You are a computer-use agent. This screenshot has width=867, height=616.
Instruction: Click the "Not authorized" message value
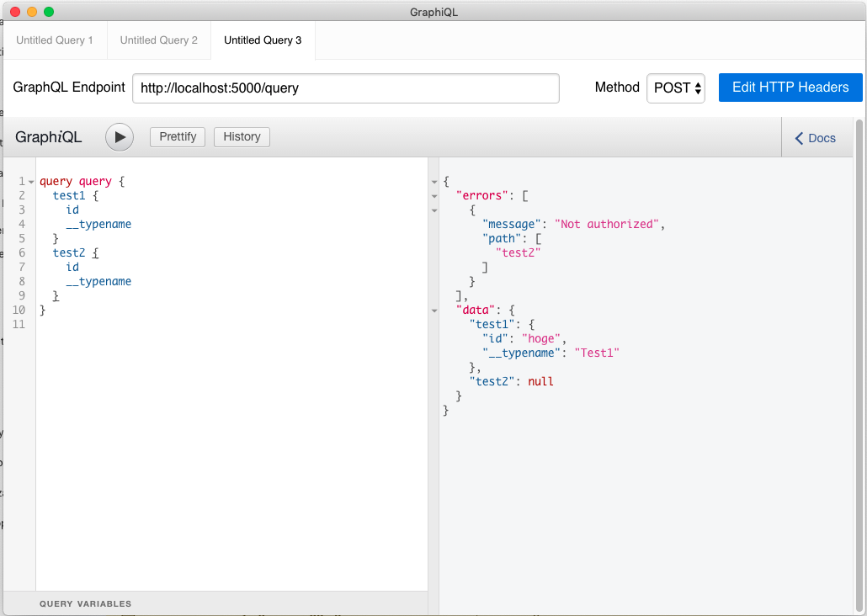(x=607, y=225)
